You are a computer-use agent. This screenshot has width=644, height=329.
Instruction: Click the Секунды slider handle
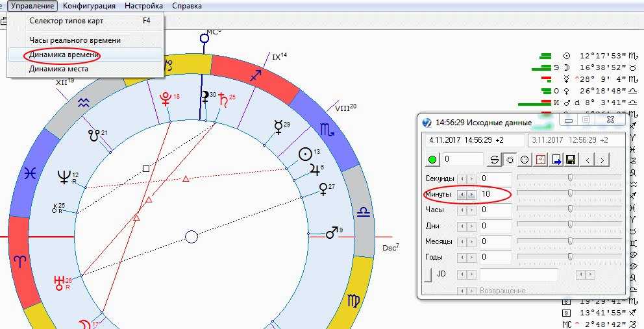(571, 177)
